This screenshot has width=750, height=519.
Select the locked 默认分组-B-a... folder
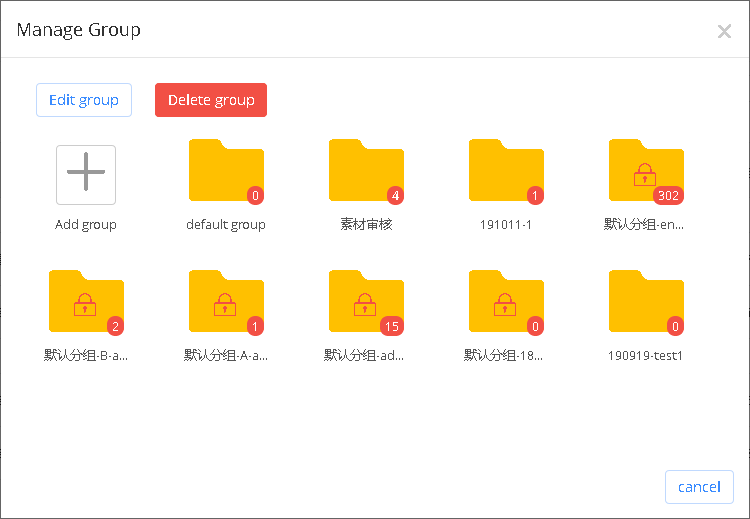(86, 301)
